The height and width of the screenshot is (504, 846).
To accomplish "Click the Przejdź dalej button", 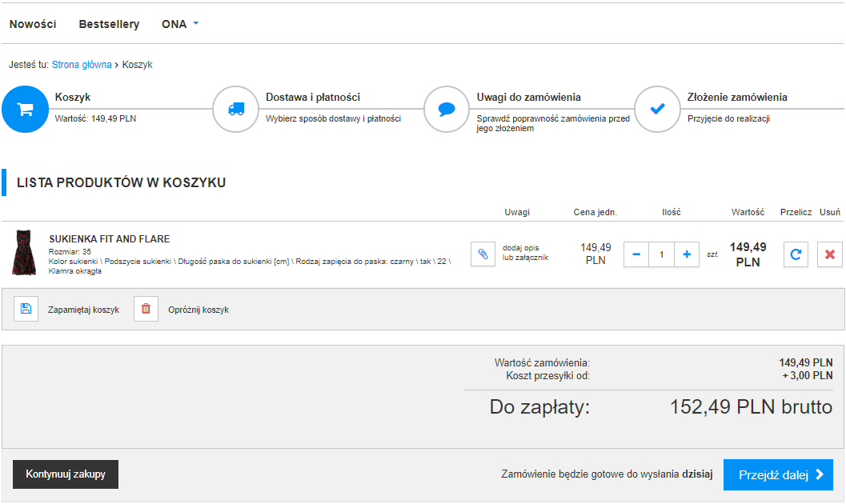I will pyautogui.click(x=778, y=474).
